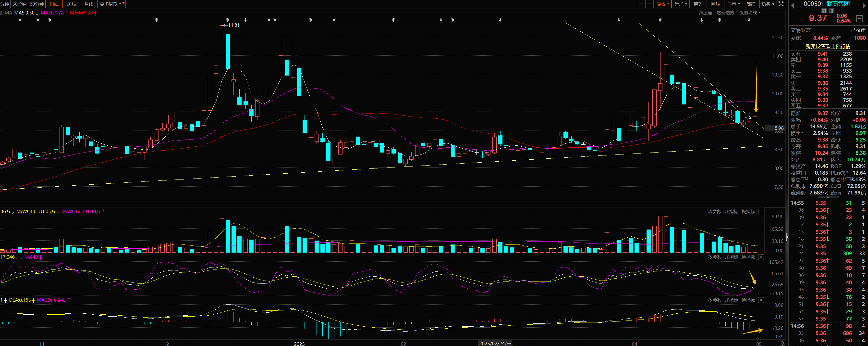Viewport: 868px width, 346px height.
Task: Enter fullscreen chart view
Action: [781, 4]
